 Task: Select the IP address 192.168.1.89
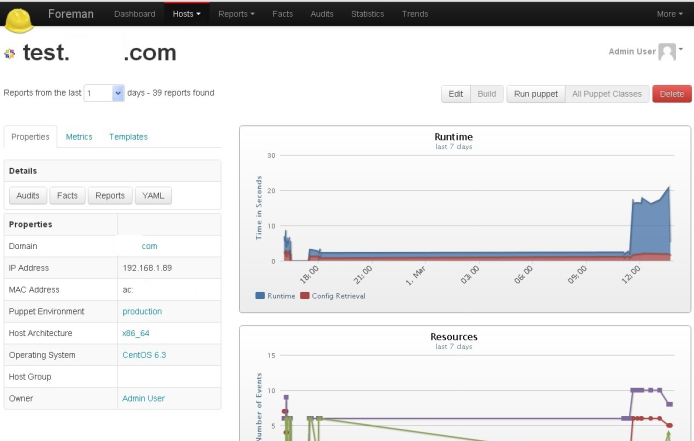pos(147,268)
